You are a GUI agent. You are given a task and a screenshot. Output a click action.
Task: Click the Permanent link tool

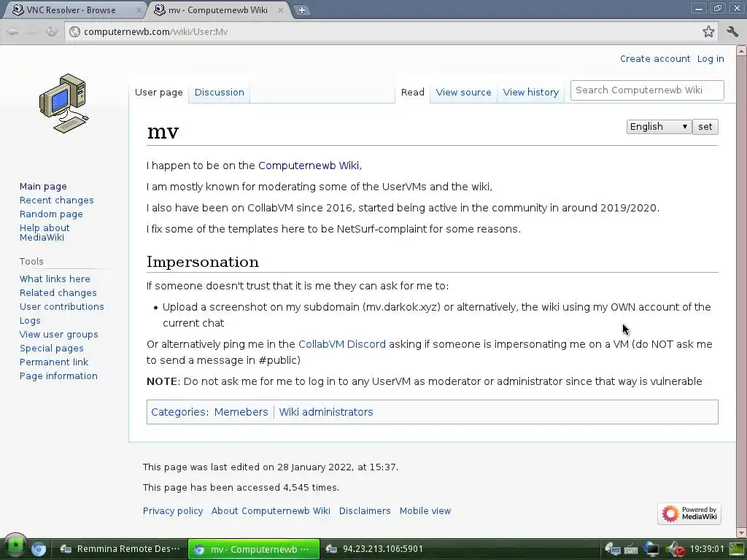[54, 362]
